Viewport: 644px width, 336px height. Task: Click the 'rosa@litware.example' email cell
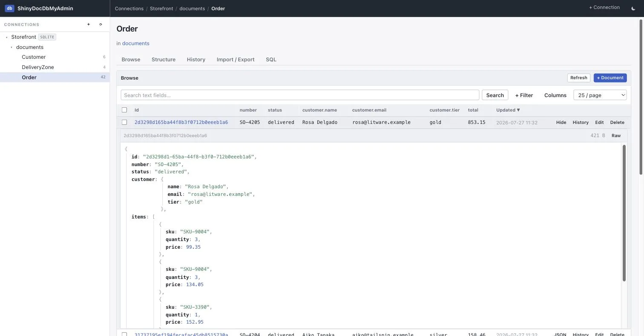[381, 122]
